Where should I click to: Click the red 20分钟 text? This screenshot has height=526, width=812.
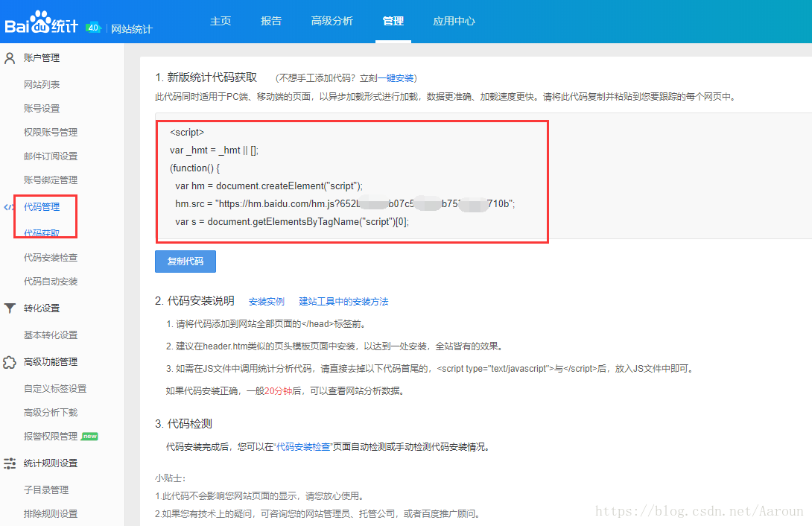pos(278,391)
